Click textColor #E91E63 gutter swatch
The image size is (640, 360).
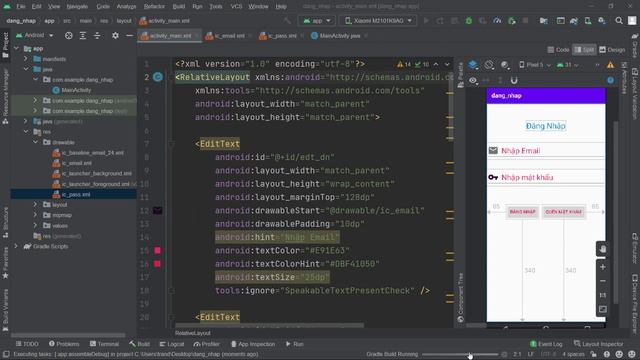(158, 250)
